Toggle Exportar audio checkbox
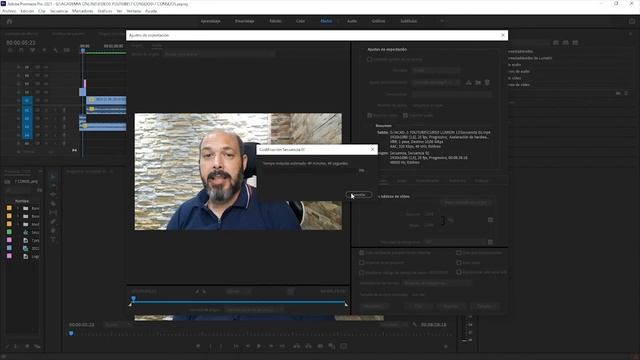The width and height of the screenshot is (640, 360). pos(405,116)
